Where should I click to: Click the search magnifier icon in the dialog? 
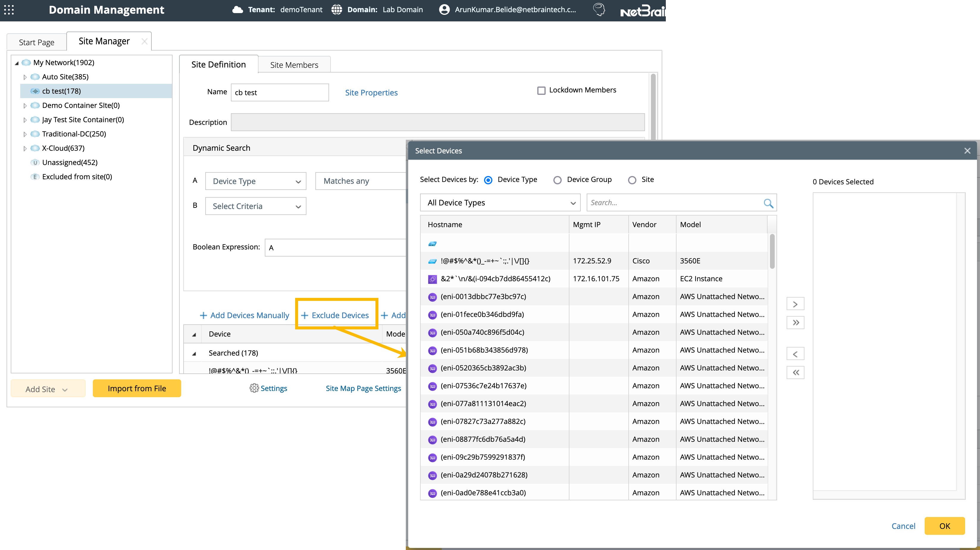pyautogui.click(x=768, y=203)
